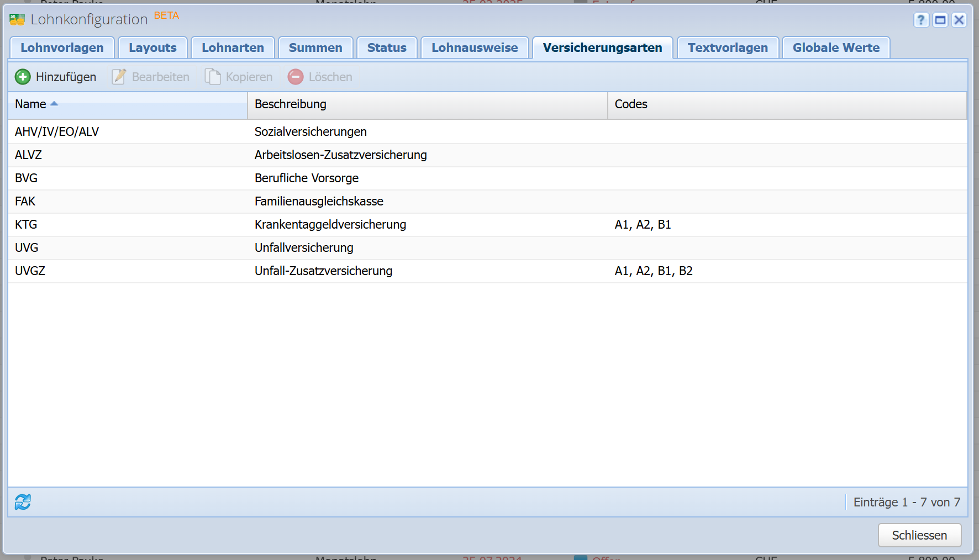The height and width of the screenshot is (560, 979).
Task: Sort by the Beschreibung column header
Action: pos(291,104)
